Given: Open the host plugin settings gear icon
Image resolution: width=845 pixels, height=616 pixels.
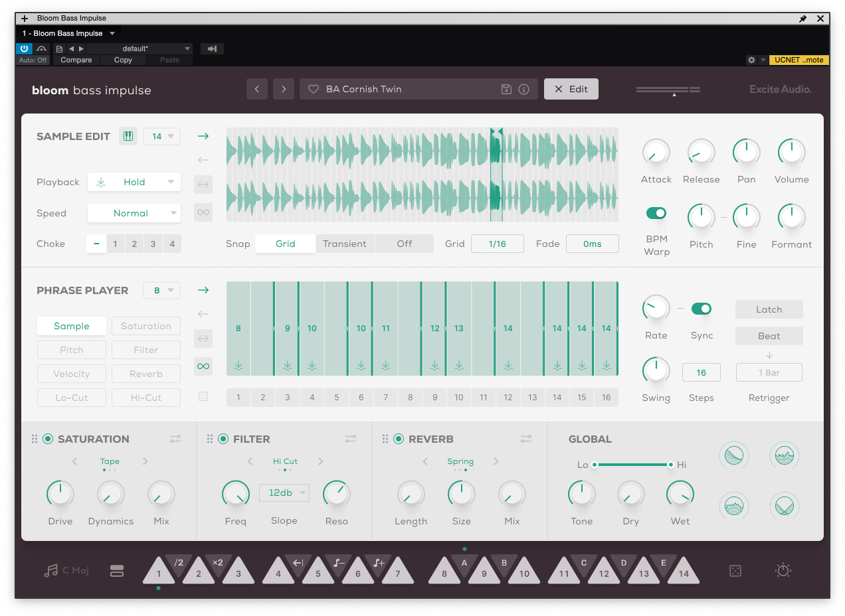Looking at the screenshot, I should tap(751, 60).
